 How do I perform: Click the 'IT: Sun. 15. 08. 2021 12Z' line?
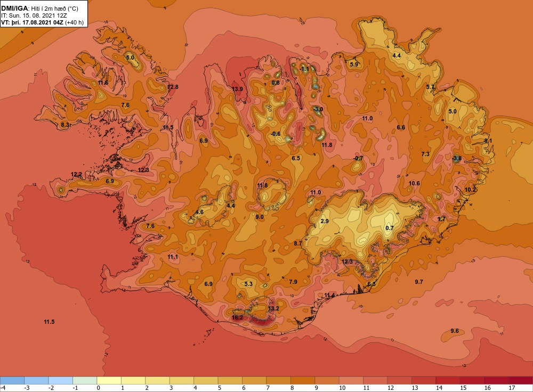[34, 15]
